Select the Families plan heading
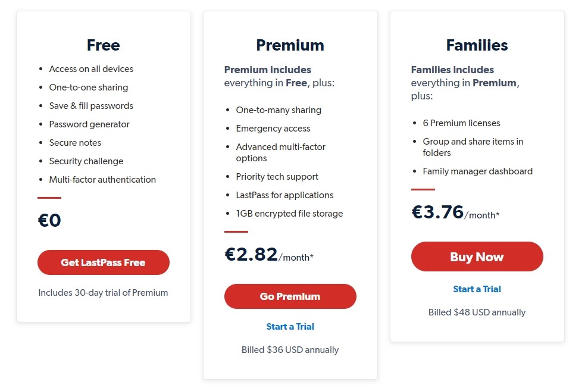 477,45
